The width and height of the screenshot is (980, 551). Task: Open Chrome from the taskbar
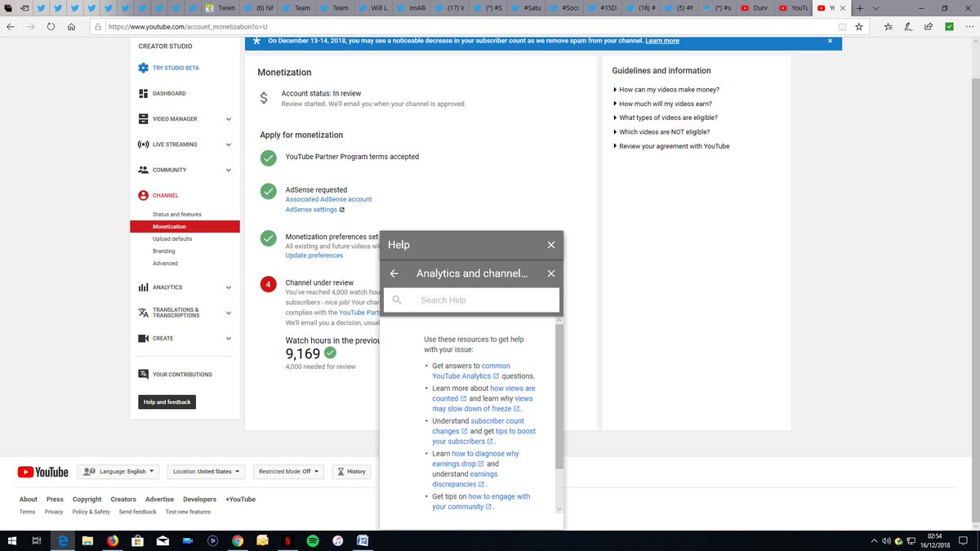(x=238, y=540)
